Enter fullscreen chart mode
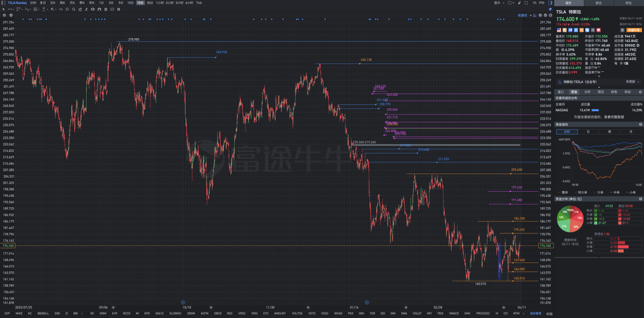Screen dimensions: 644x318 pyautogui.click(x=526, y=3)
